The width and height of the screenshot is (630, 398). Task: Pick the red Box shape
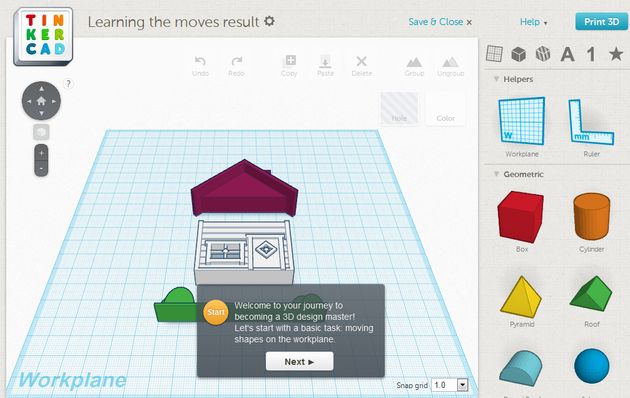[521, 217]
